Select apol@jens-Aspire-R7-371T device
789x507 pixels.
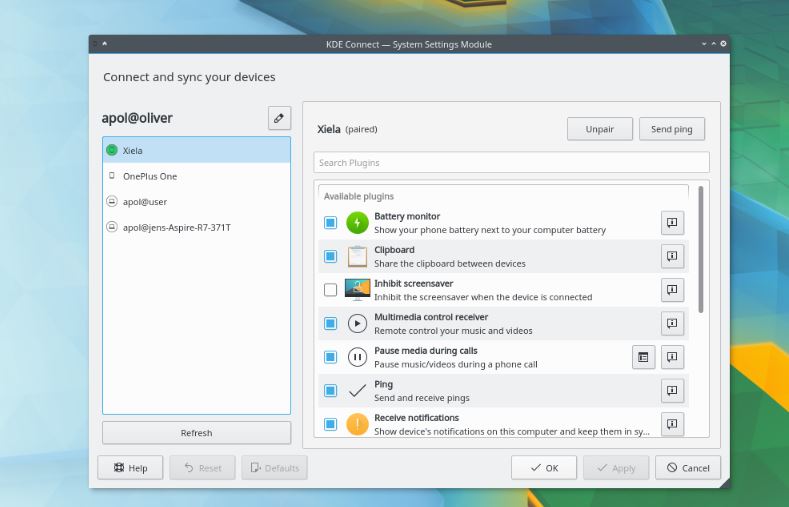(196, 227)
